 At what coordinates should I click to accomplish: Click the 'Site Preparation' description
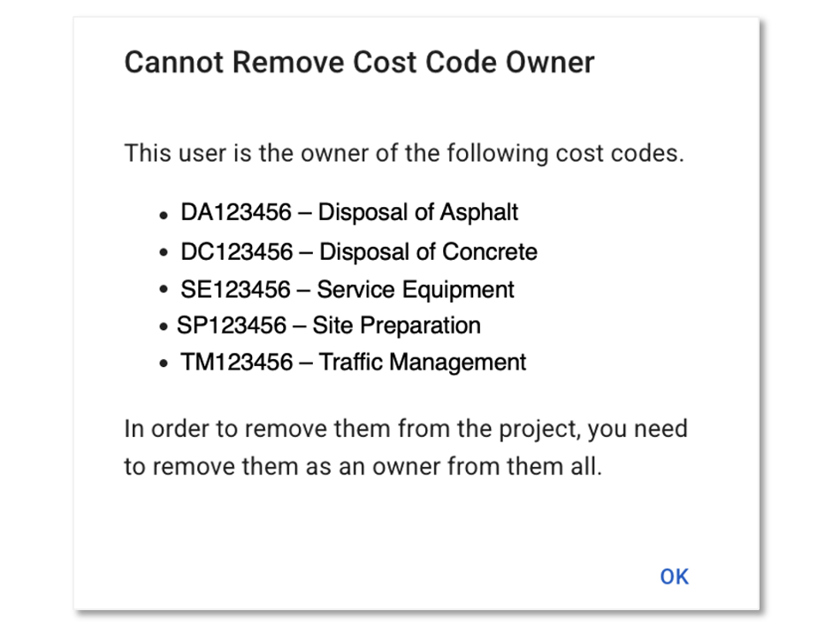coord(396,325)
